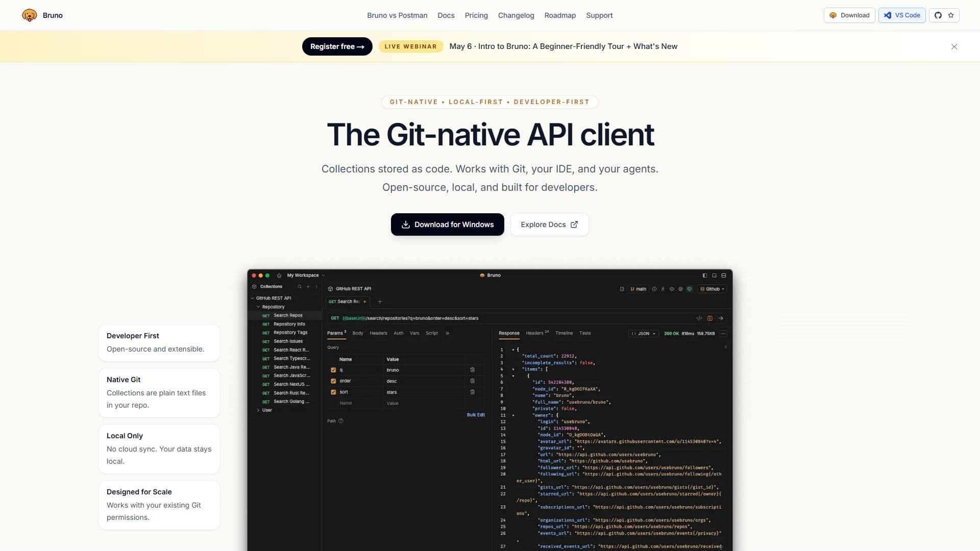
Task: Delete the order query parameter row
Action: [x=473, y=381]
